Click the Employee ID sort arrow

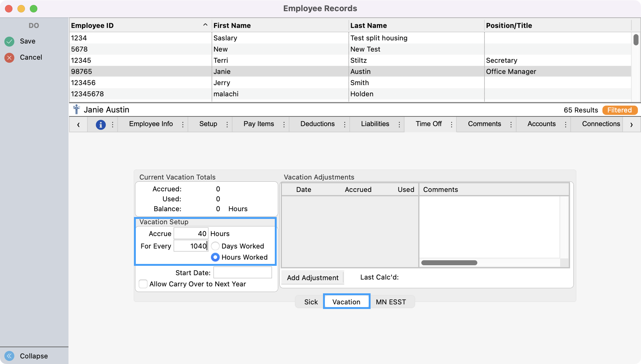pos(205,25)
